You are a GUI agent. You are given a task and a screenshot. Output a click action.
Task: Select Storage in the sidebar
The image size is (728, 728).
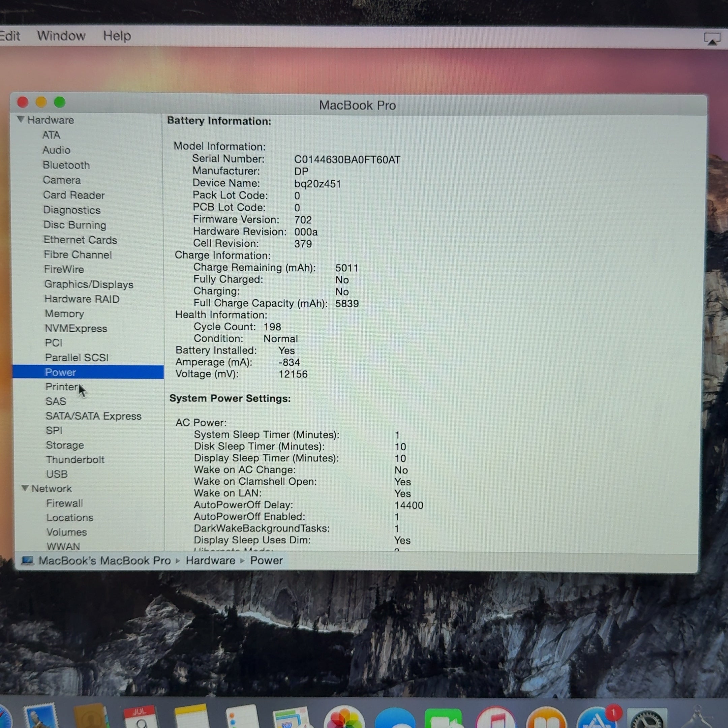pyautogui.click(x=65, y=445)
